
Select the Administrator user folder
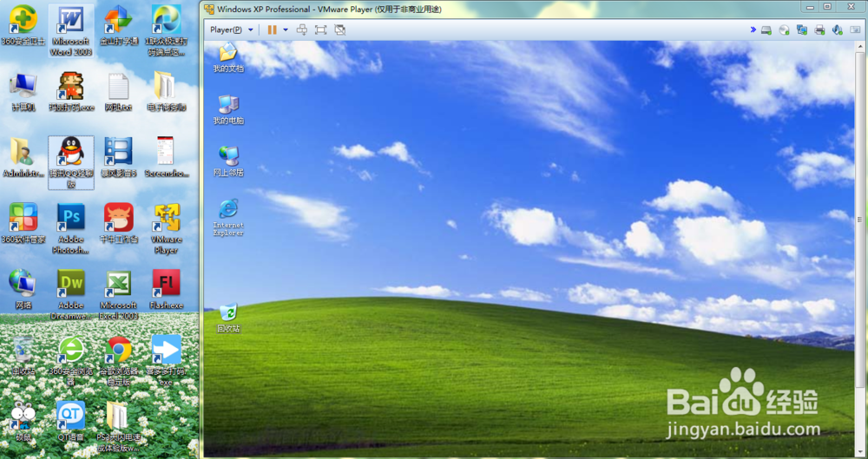[23, 158]
